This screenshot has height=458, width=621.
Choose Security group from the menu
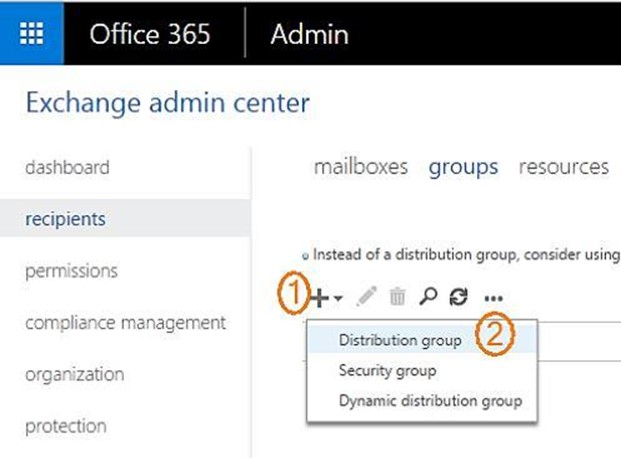422,371
